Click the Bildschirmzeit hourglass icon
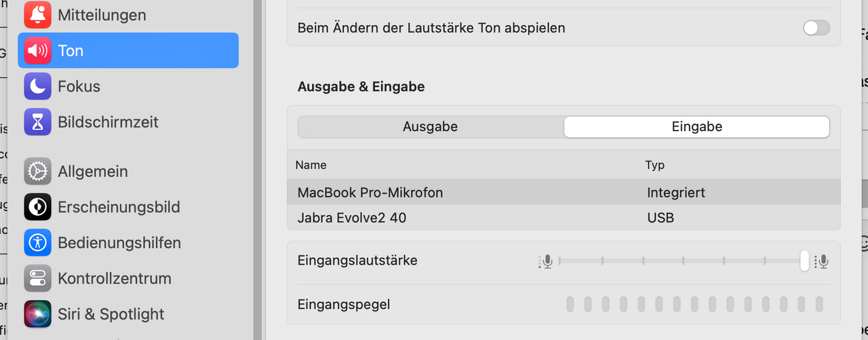Screen dimensions: 868x340 pos(37,122)
